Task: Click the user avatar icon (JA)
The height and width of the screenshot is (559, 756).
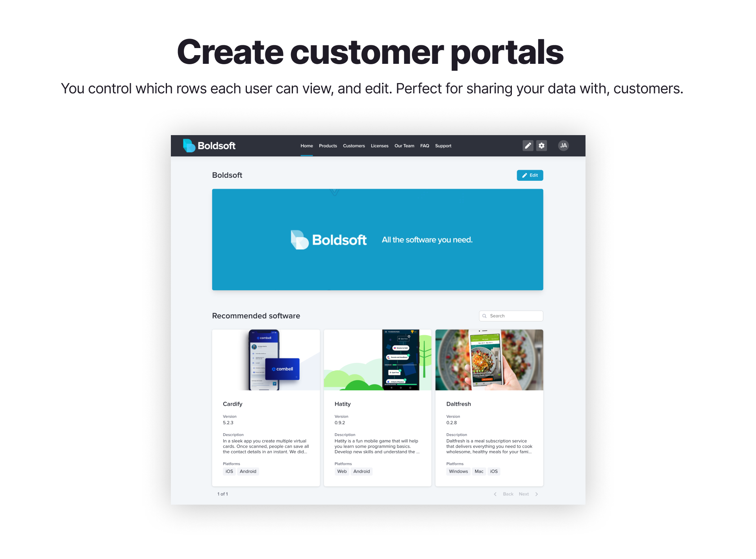Action: 563,146
